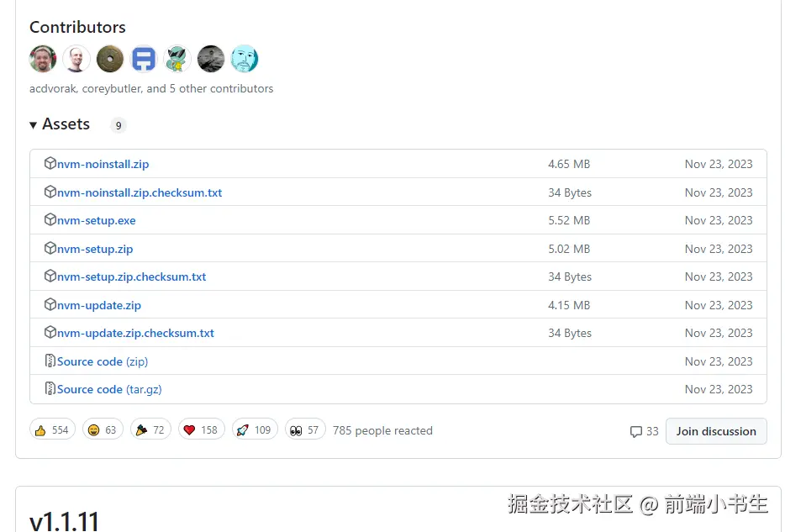Click package icon beside nvm-update.zip.checksum.txt
Viewport: 785px width, 532px height.
[50, 332]
